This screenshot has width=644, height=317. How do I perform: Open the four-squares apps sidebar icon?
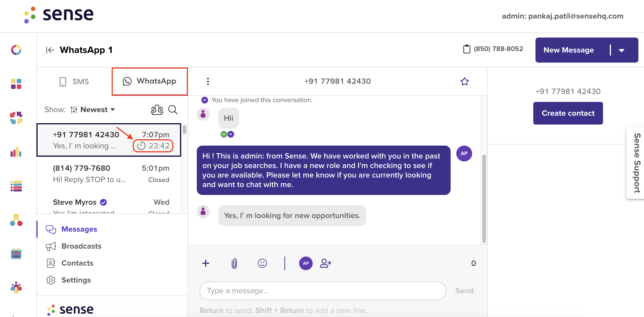pyautogui.click(x=16, y=84)
